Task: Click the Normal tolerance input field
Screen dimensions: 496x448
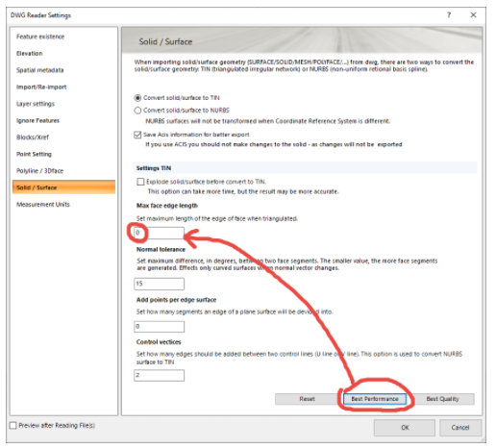Action: [x=160, y=284]
